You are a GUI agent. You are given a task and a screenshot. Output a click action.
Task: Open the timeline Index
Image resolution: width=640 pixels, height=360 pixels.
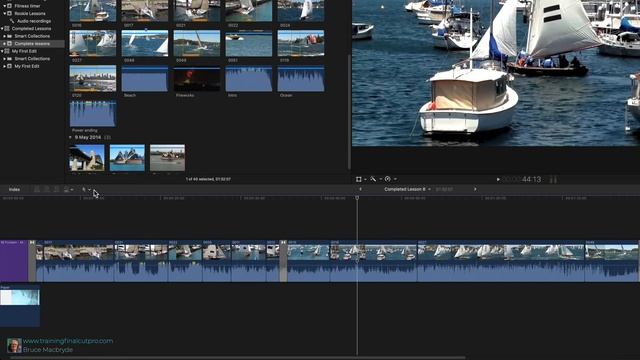(14, 189)
